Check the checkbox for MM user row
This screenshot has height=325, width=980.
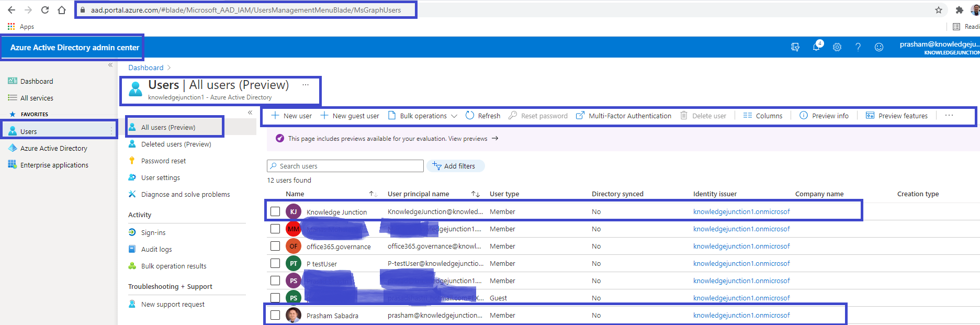point(275,229)
